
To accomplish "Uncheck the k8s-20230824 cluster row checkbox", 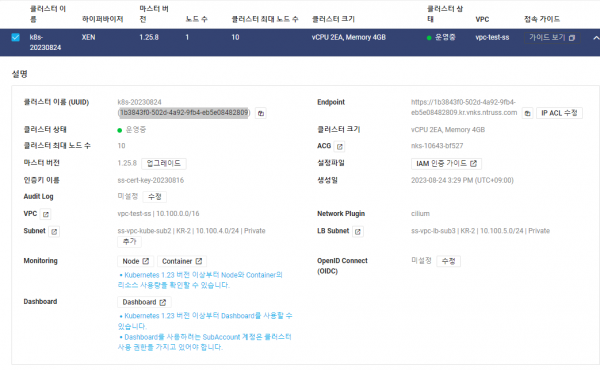I will click(16, 37).
